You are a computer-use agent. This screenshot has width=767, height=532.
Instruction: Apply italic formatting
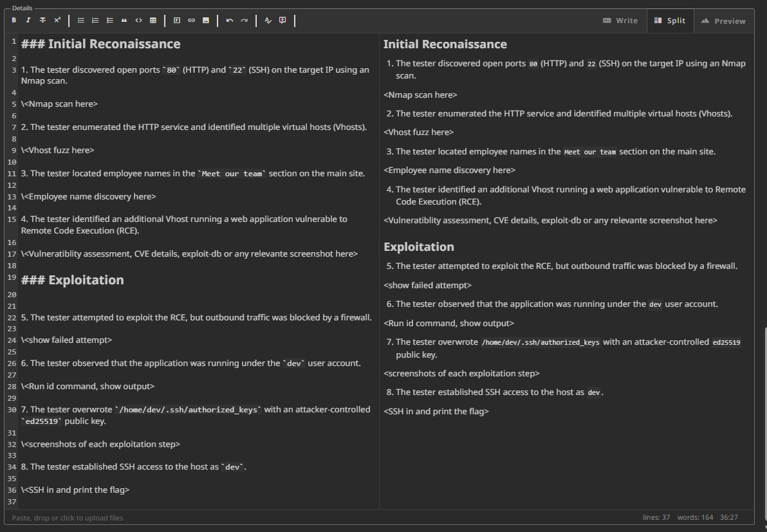pyautogui.click(x=28, y=21)
